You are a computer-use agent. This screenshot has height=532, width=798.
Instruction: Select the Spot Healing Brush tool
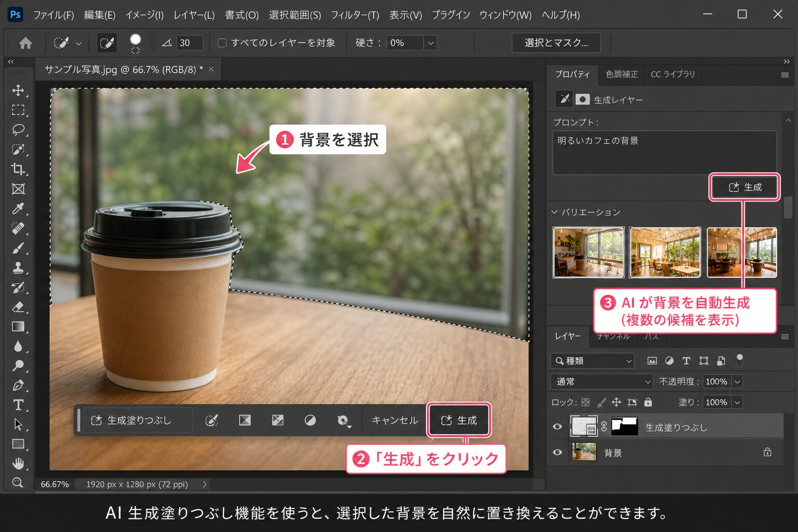point(18,228)
